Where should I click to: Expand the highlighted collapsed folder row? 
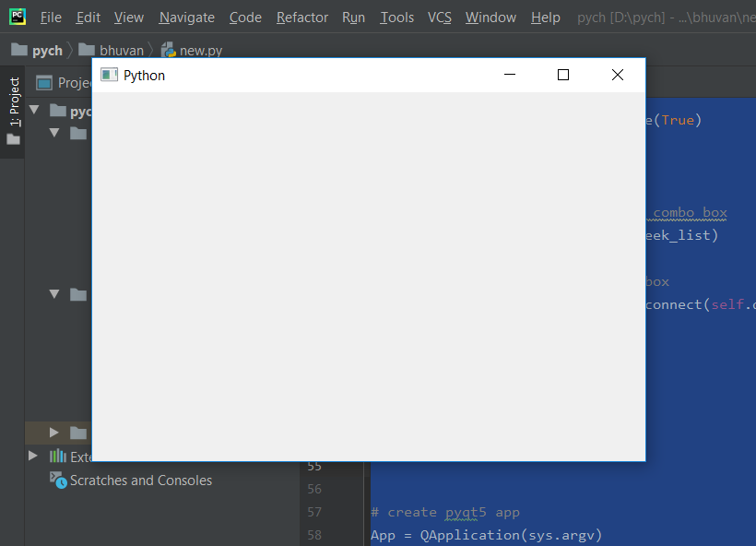pyautogui.click(x=54, y=433)
